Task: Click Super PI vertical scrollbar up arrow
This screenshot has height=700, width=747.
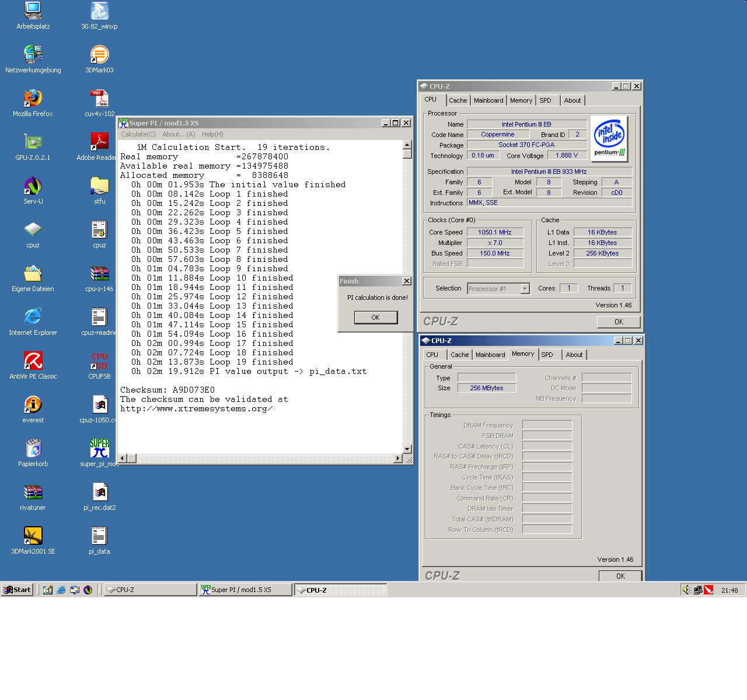Action: pyautogui.click(x=407, y=145)
